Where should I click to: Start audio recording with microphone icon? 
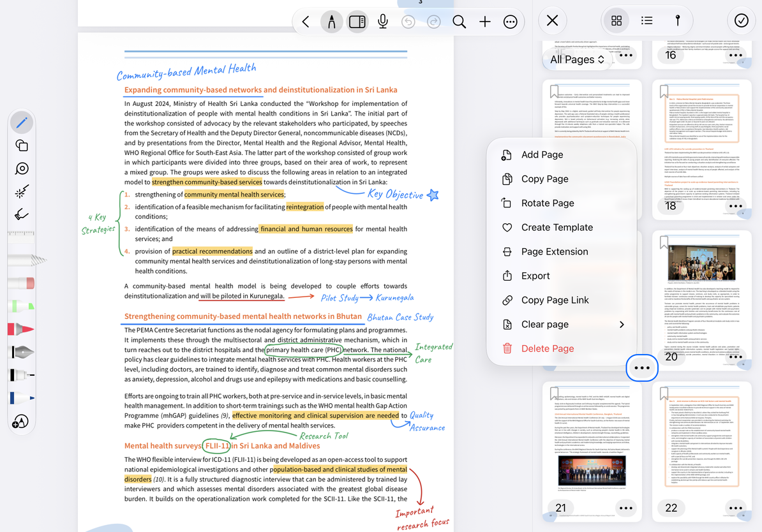pos(383,22)
